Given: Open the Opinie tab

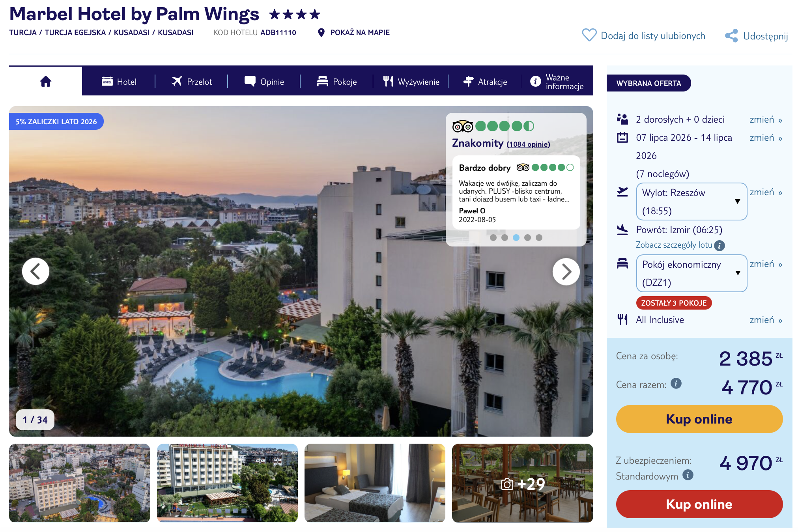Looking at the screenshot, I should (264, 82).
